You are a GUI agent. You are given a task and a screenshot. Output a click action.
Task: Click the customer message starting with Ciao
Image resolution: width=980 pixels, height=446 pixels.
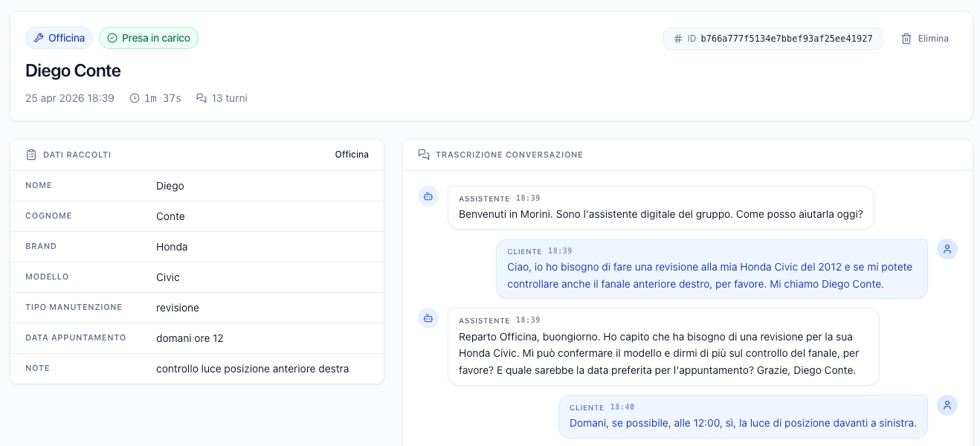click(x=712, y=268)
